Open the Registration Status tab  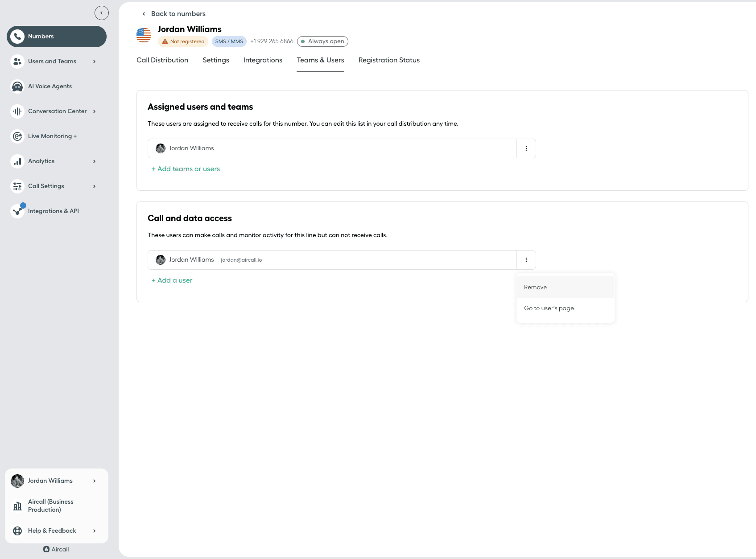click(389, 60)
